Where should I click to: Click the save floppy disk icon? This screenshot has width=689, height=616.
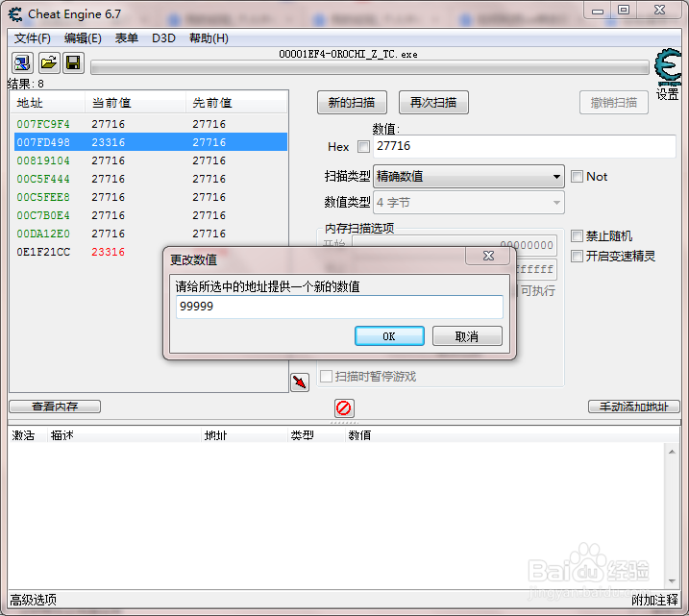point(73,63)
